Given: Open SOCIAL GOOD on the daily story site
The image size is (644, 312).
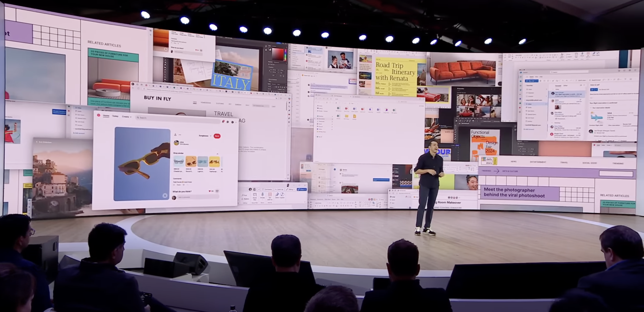Looking at the screenshot, I should (x=589, y=163).
